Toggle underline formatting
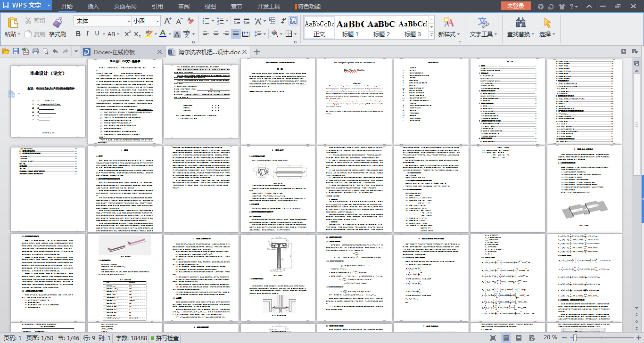This screenshot has height=343, width=644. [97, 34]
